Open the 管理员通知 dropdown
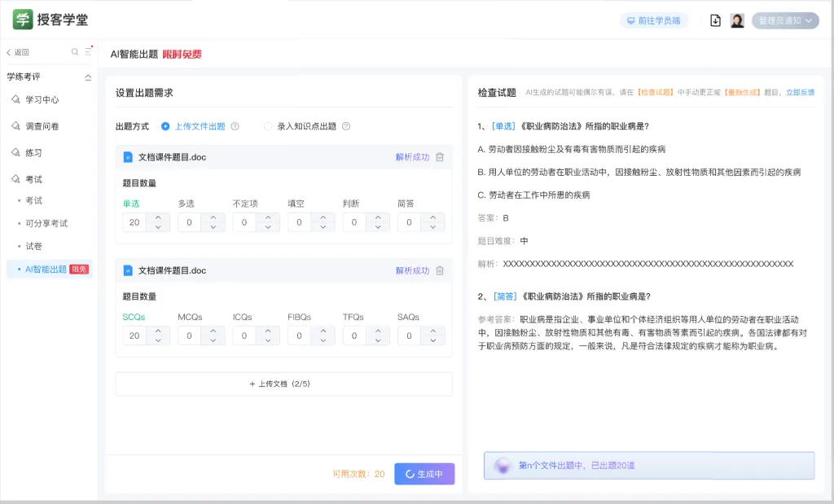The height and width of the screenshot is (504, 834). [785, 20]
